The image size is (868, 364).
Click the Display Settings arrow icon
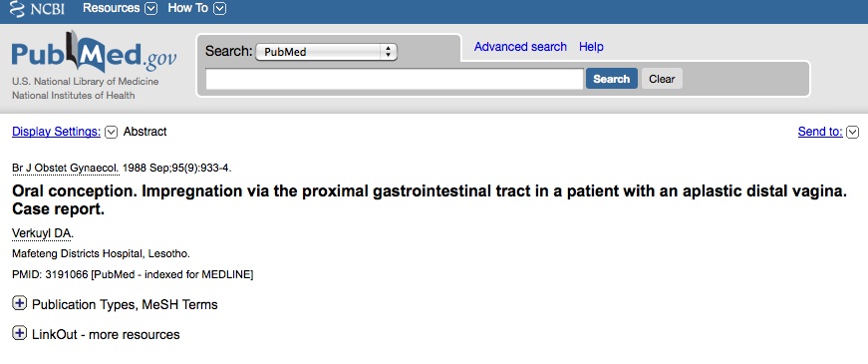click(x=112, y=132)
